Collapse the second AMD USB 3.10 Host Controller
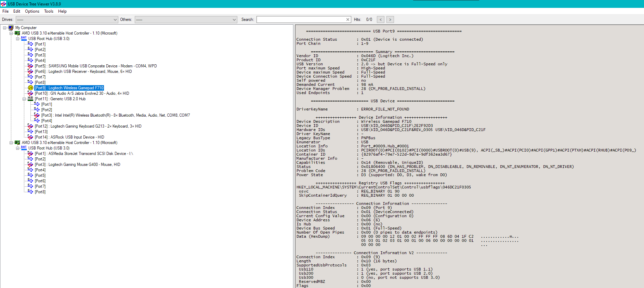This screenshot has width=644, height=288. (11, 143)
